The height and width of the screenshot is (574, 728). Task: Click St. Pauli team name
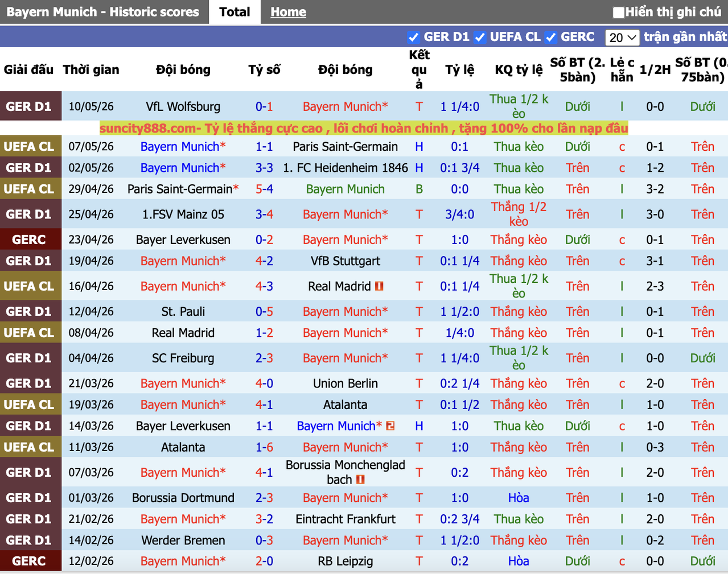[183, 311]
